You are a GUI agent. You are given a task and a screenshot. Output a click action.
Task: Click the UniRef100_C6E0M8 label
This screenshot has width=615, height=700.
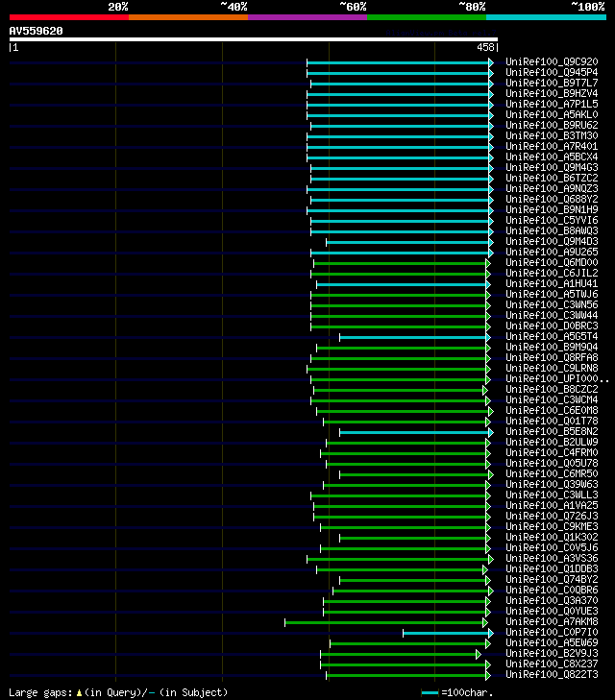click(x=552, y=410)
